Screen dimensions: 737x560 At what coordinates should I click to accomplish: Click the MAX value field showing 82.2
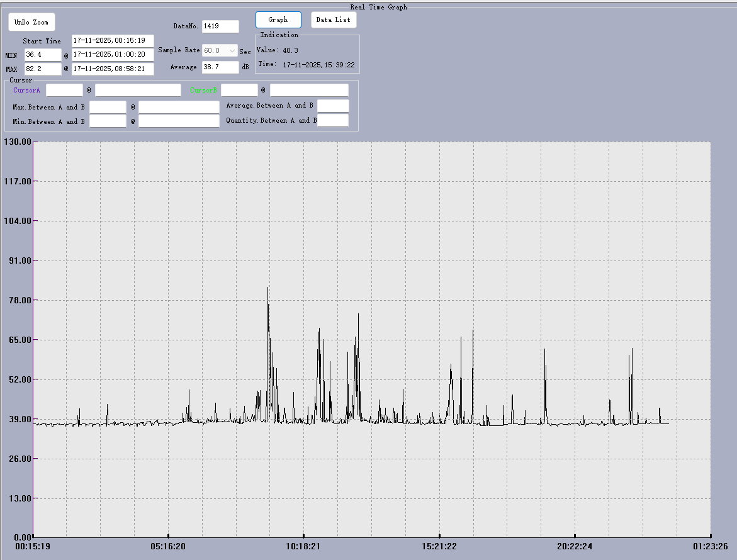(x=43, y=69)
